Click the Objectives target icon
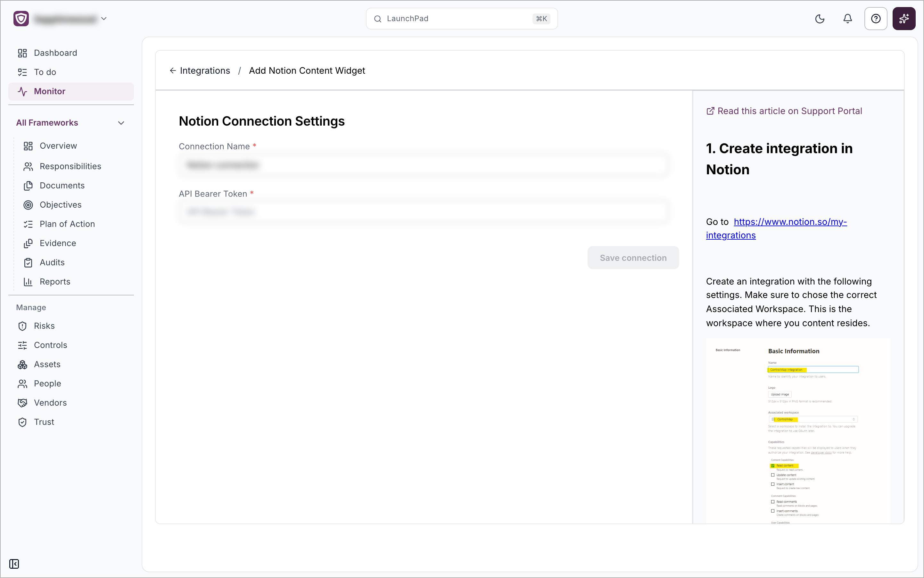The width and height of the screenshot is (924, 578). (x=28, y=205)
